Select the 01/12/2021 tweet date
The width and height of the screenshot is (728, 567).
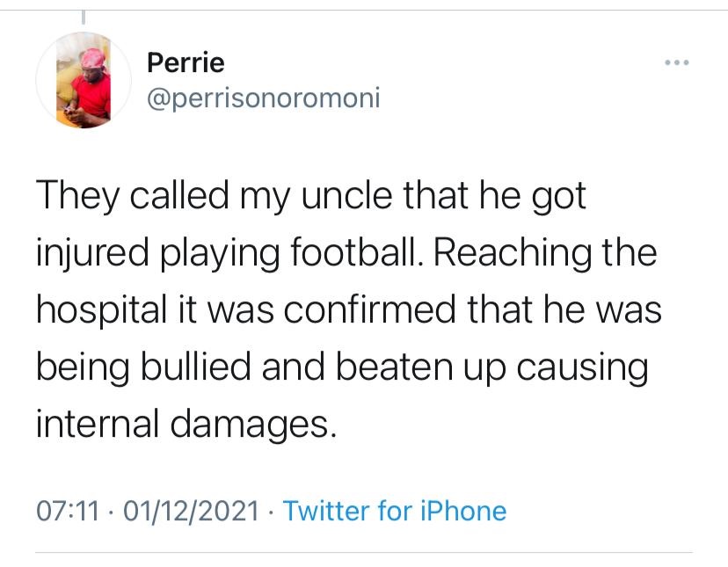point(193,510)
